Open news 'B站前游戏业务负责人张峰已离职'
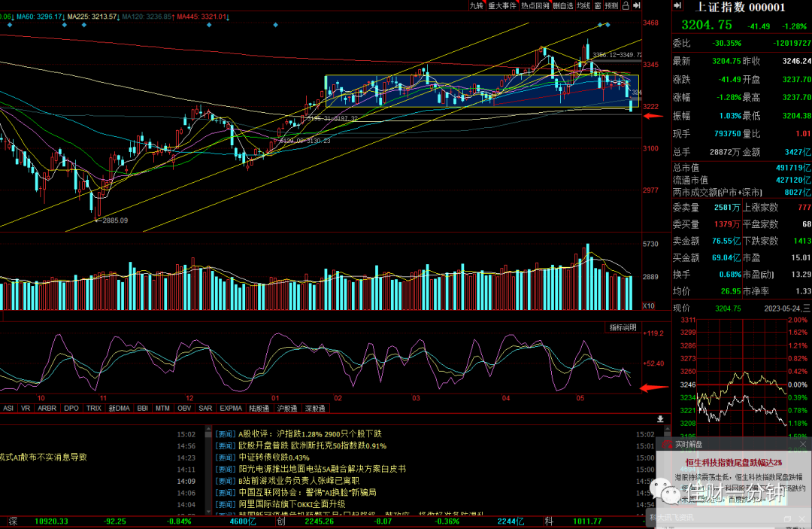The width and height of the screenshot is (812, 529). point(298,481)
